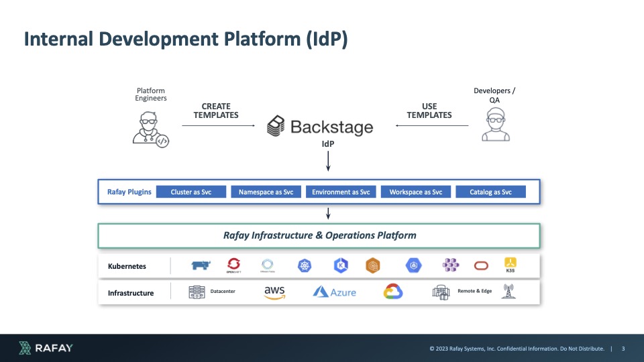Click the slide number 3
The height and width of the screenshot is (362, 644).
coord(623,349)
